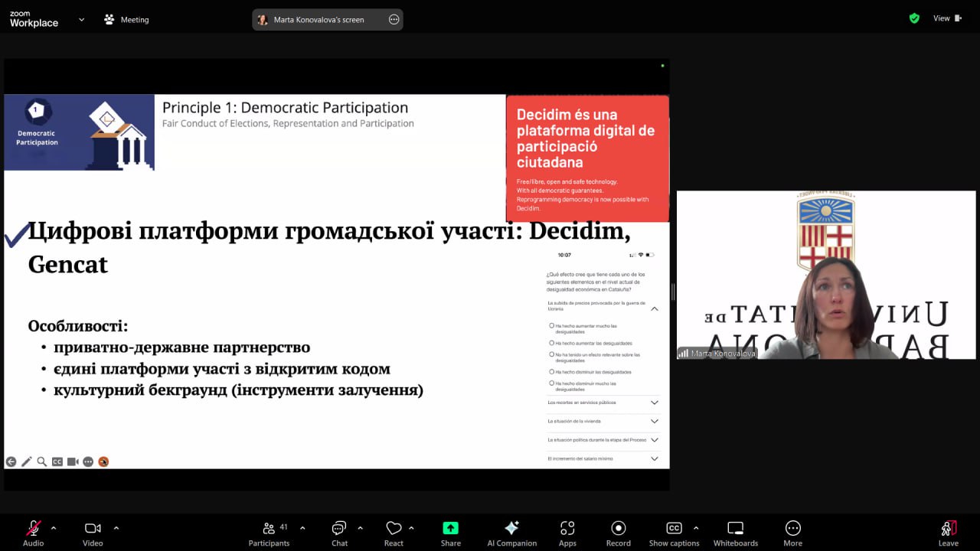
Task: Open the React heart menu
Action: coord(394,533)
